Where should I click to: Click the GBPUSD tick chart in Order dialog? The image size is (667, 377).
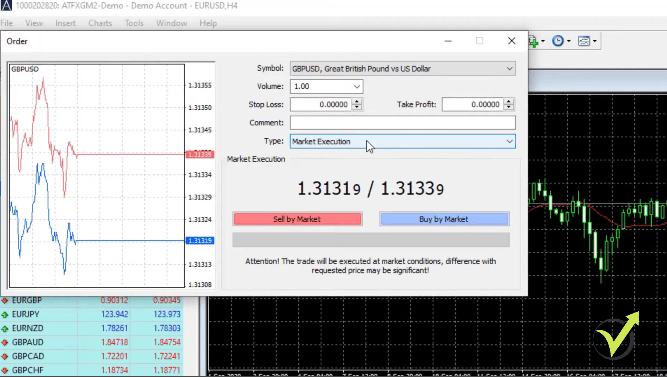[97, 176]
